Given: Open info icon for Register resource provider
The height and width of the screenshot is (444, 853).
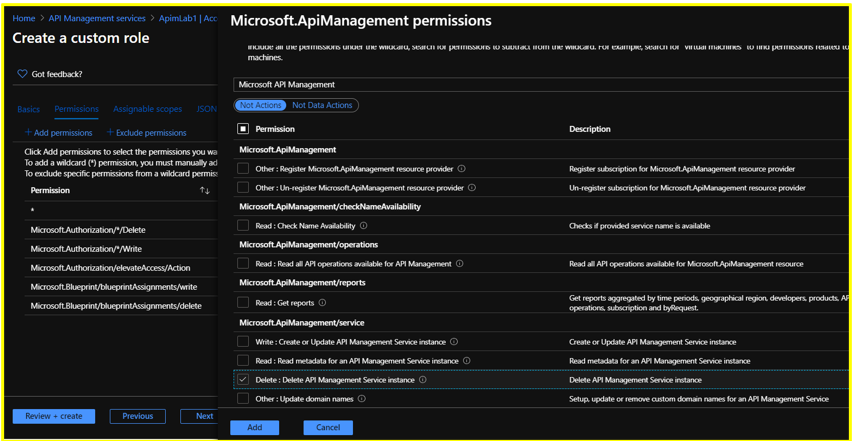Looking at the screenshot, I should point(461,169).
